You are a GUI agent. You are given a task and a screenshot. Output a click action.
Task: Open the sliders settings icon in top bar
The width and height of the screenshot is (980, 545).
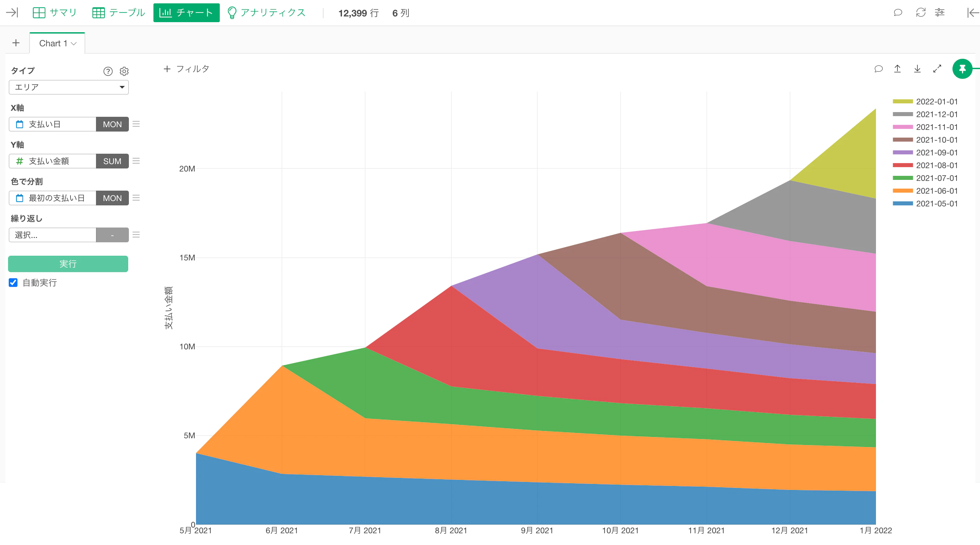coord(940,12)
